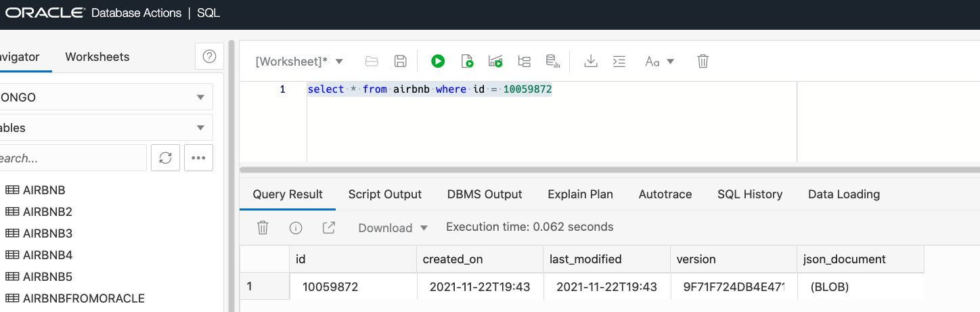Click the SQL breadcrumb in the header
The image size is (980, 312).
tap(208, 13)
